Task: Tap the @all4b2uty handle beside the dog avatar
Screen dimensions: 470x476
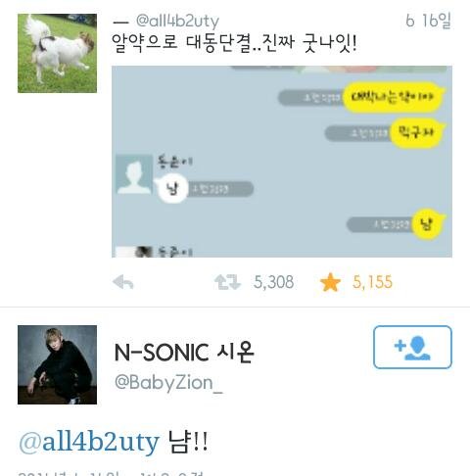Action: [x=177, y=21]
